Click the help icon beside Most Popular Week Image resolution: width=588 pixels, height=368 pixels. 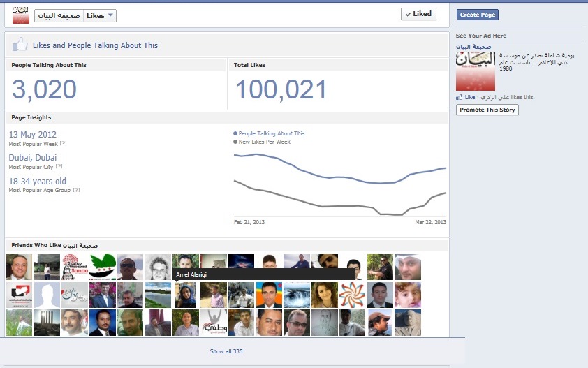pyautogui.click(x=64, y=143)
